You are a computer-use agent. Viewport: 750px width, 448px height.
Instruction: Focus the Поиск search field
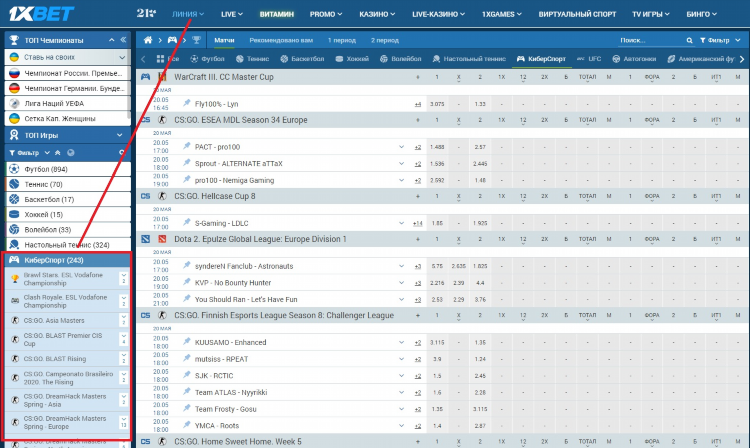(x=651, y=41)
